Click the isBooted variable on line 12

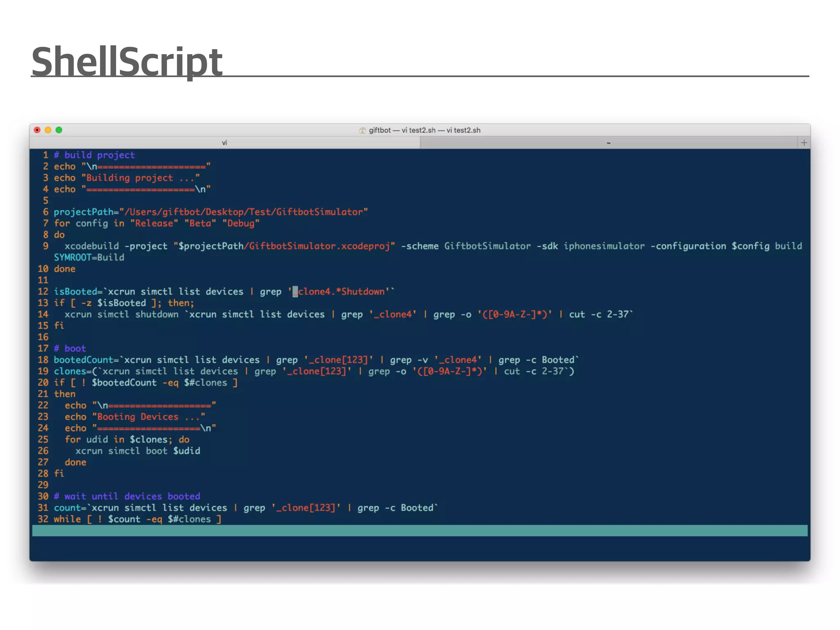pos(75,292)
